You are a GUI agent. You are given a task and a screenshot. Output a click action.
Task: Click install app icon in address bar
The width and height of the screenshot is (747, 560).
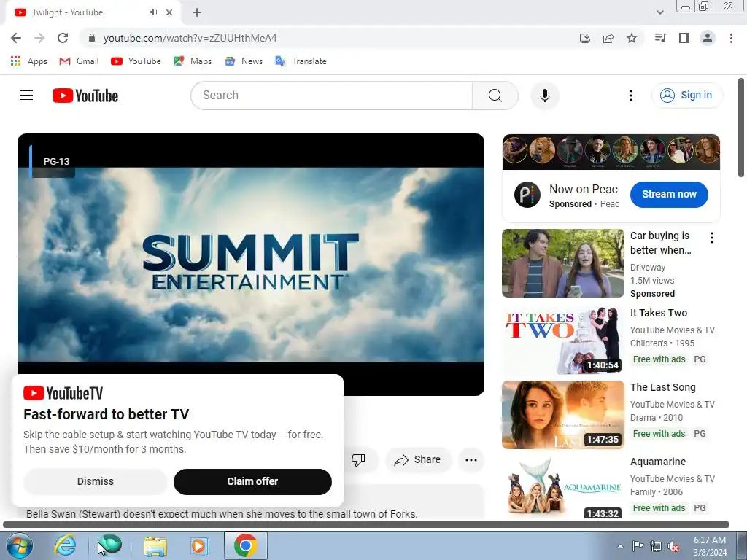pyautogui.click(x=584, y=38)
